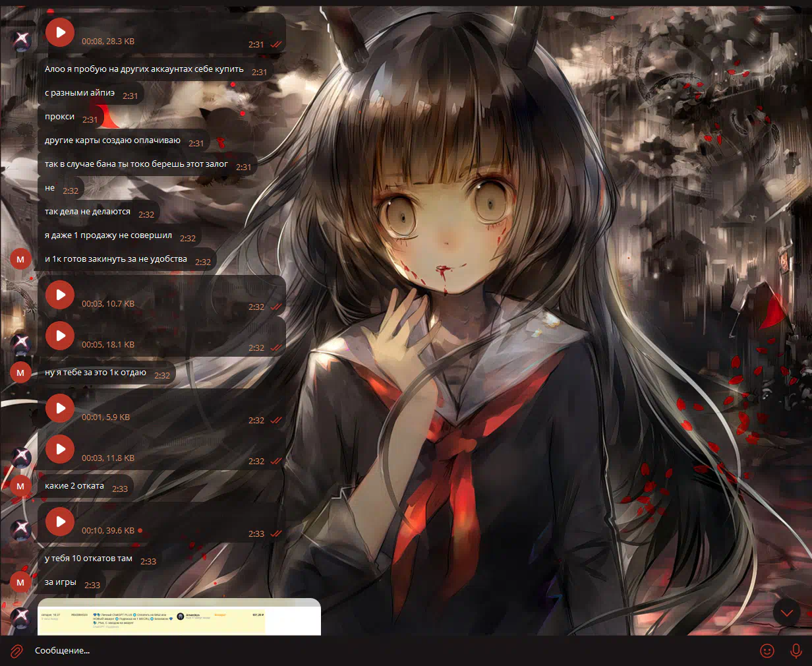Click the paperclip attach file icon
812x666 pixels.
point(17,651)
